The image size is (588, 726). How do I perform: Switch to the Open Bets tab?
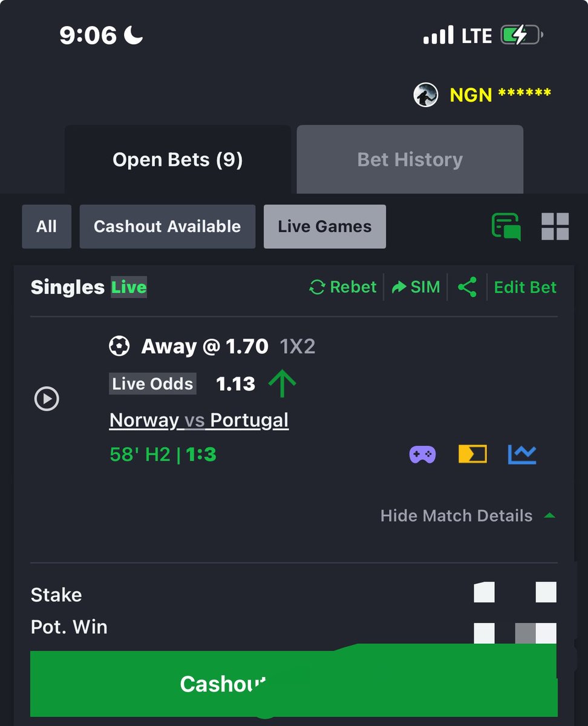coord(177,159)
